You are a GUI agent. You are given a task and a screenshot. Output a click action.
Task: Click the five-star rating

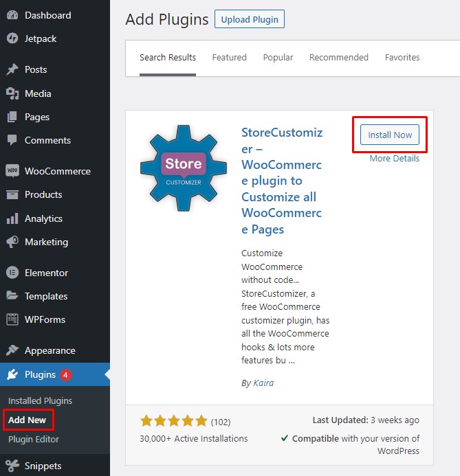tap(173, 421)
